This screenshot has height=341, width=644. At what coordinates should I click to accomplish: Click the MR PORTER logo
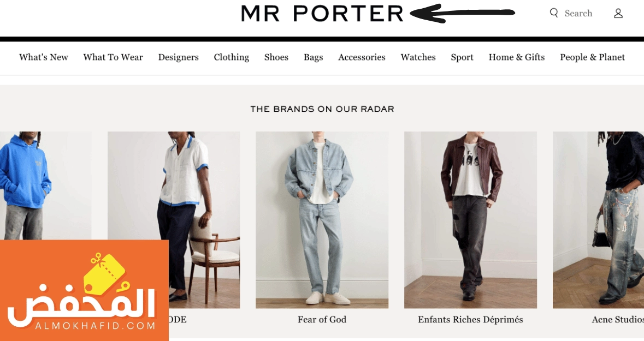point(322,13)
